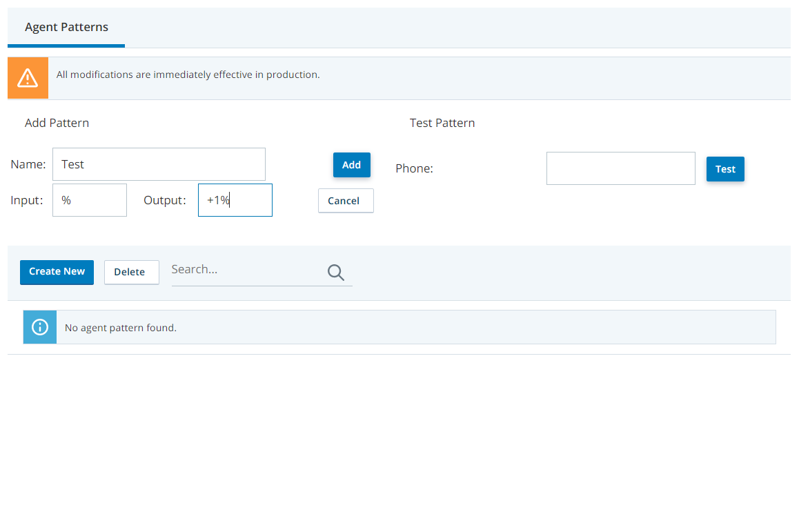Click the 'Output:' label
Image resolution: width=799 pixels, height=532 pixels.
pos(165,200)
